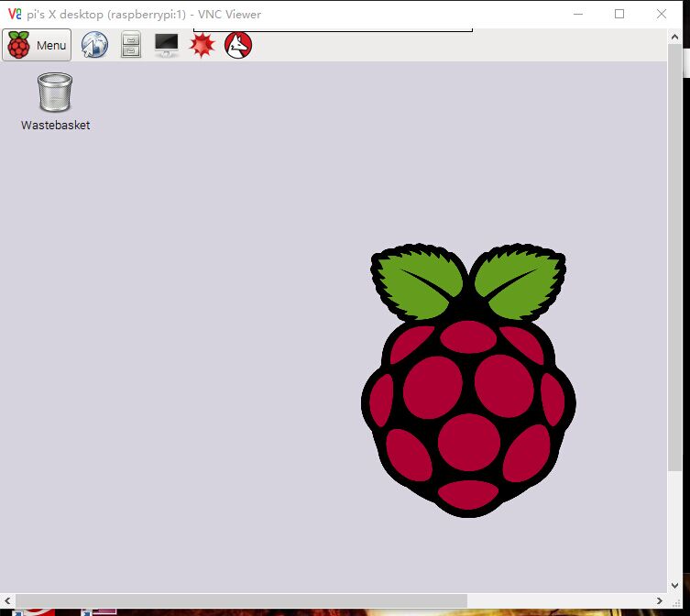Launch the Terminal monitor icon
Screen dimensions: 690x616
tap(167, 45)
